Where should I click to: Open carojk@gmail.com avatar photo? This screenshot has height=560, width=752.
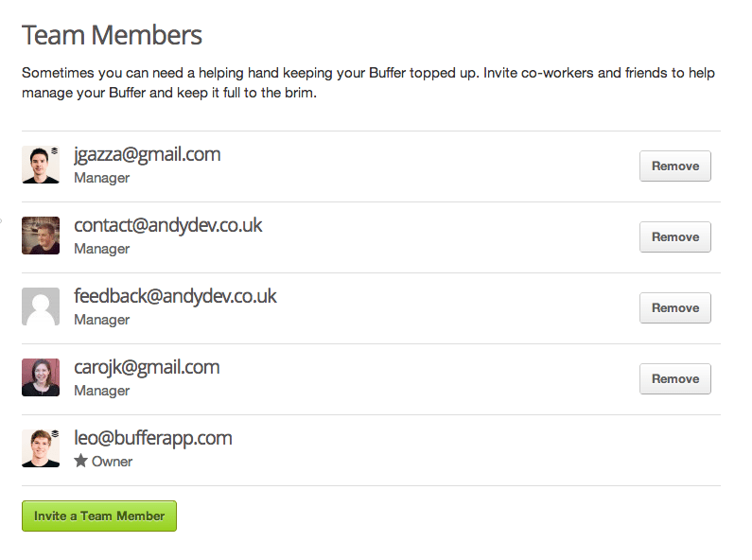point(41,377)
